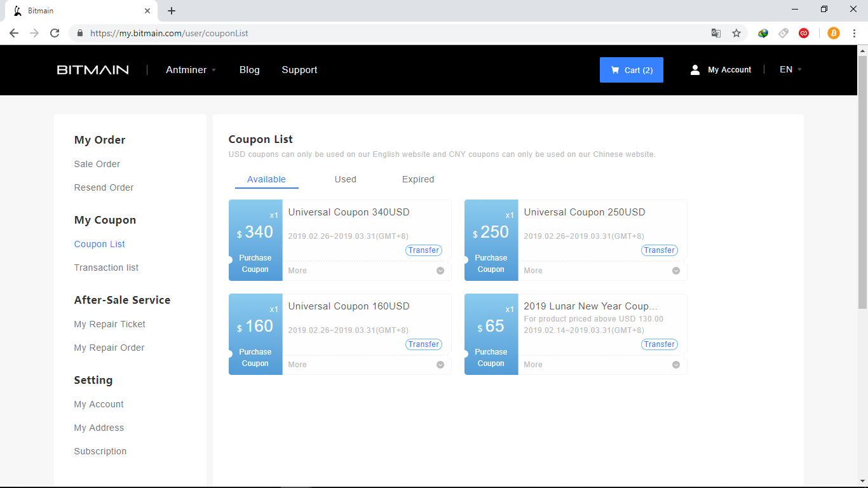
Task: Click the My Account header text
Action: pyautogui.click(x=729, y=70)
